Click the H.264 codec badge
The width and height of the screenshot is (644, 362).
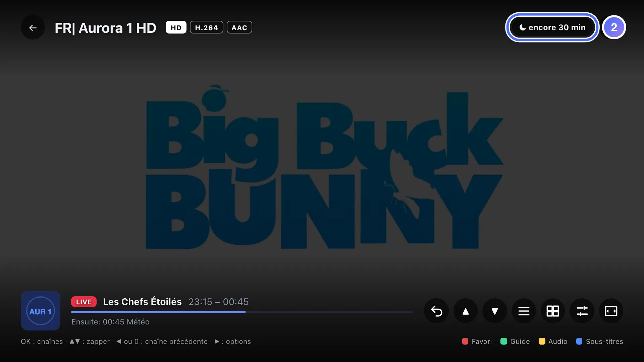click(x=207, y=27)
